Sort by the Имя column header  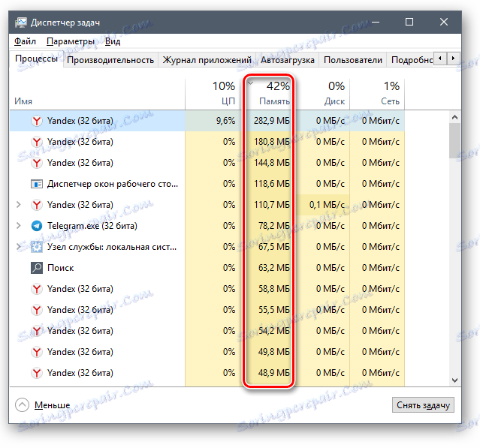[x=98, y=95]
